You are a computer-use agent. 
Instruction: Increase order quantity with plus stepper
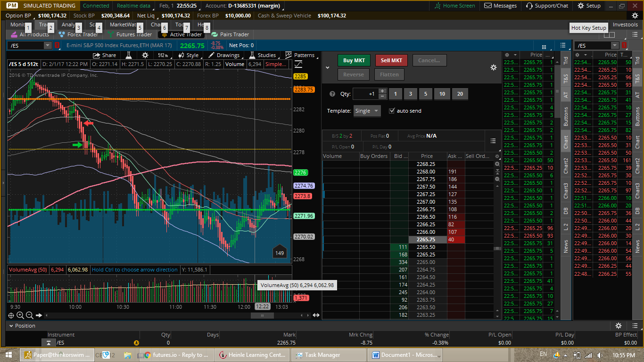382,91
